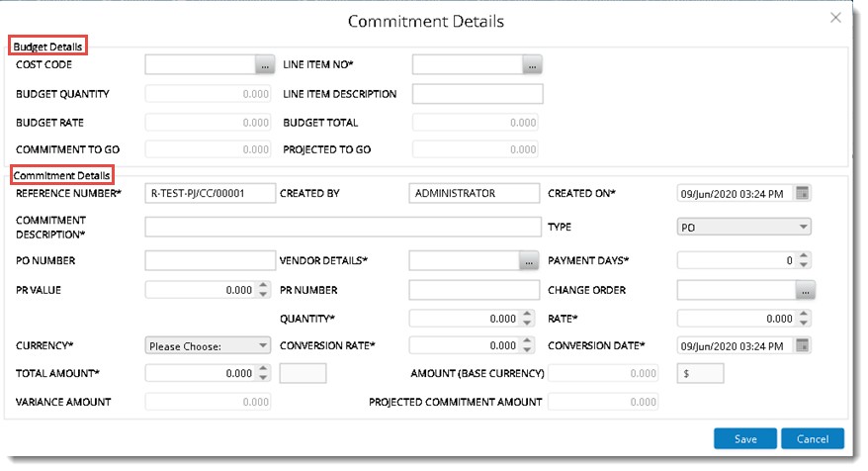
Task: Select the Line Item Description input box
Action: pos(477,94)
